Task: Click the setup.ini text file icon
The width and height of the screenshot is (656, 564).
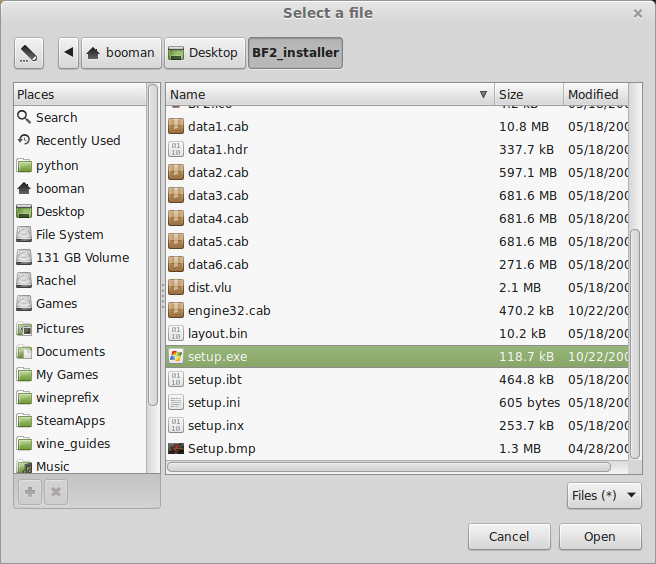Action: click(x=176, y=402)
